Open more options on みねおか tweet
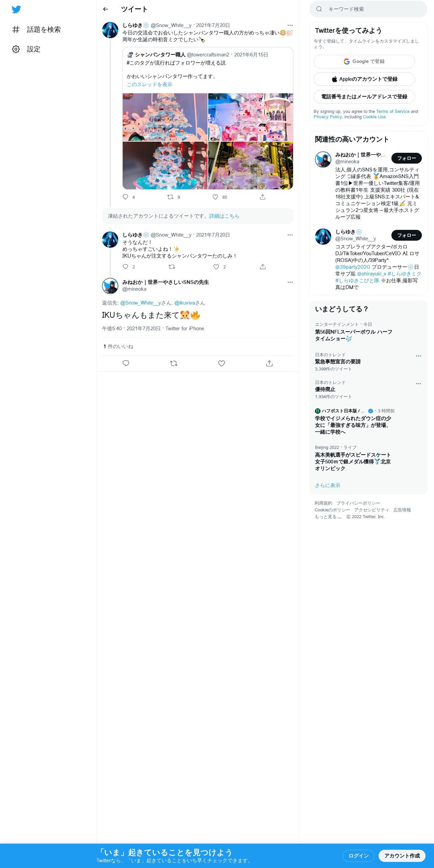The width and height of the screenshot is (434, 868). coord(290,282)
